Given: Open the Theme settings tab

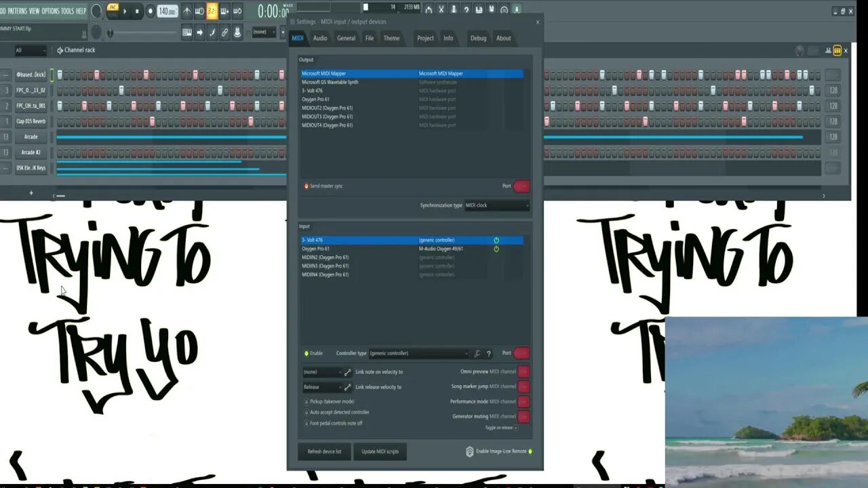Looking at the screenshot, I should [x=391, y=38].
